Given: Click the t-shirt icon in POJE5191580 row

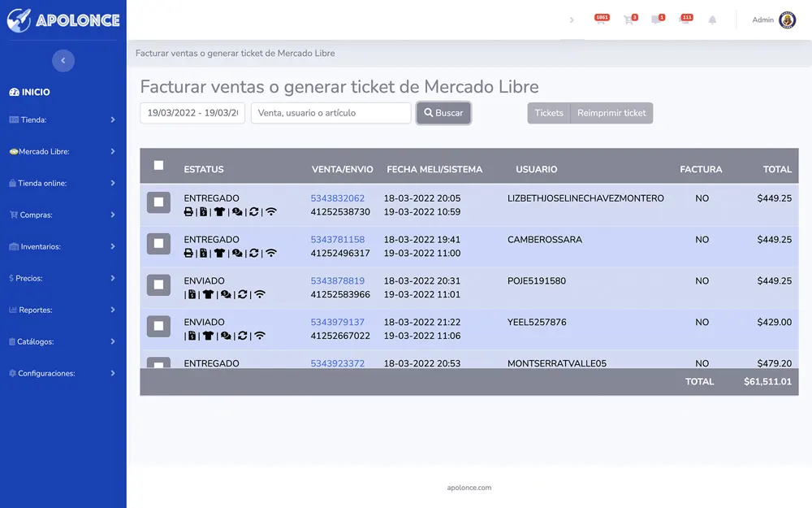Looking at the screenshot, I should tap(208, 294).
